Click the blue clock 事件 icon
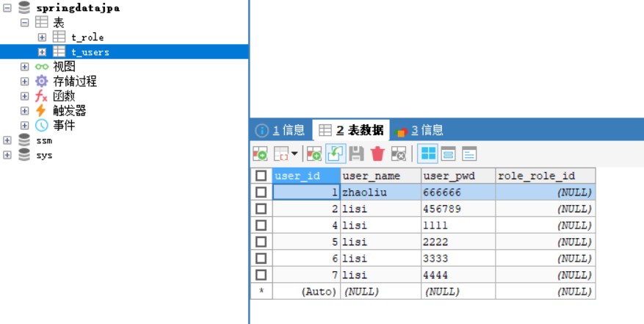Screen dimensions: 644x324 (x=41, y=126)
